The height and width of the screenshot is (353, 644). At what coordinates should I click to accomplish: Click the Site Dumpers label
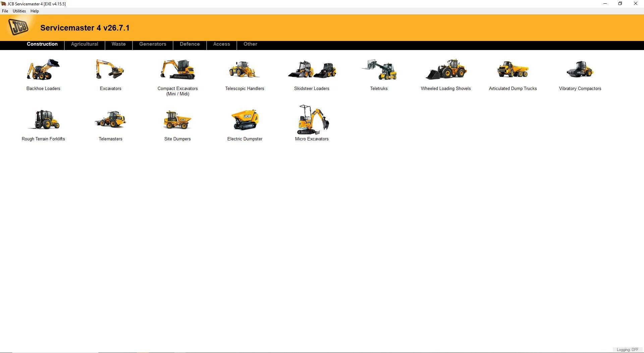click(x=177, y=139)
